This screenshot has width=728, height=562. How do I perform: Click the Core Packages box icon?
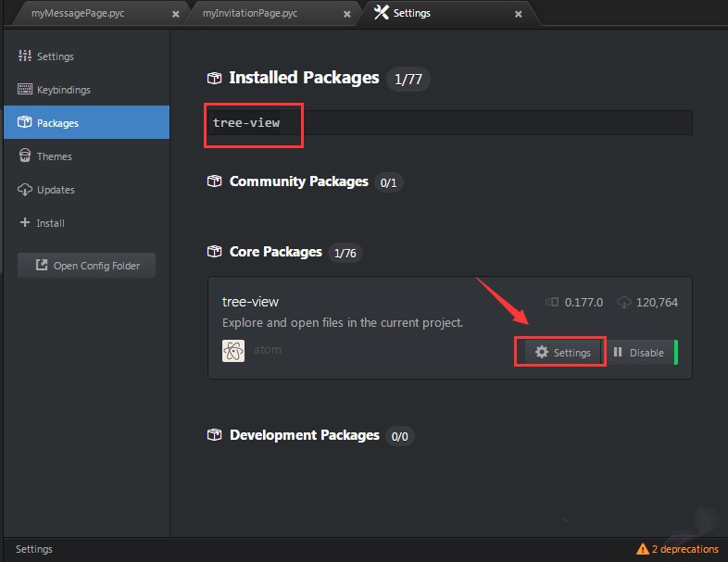pyautogui.click(x=214, y=252)
